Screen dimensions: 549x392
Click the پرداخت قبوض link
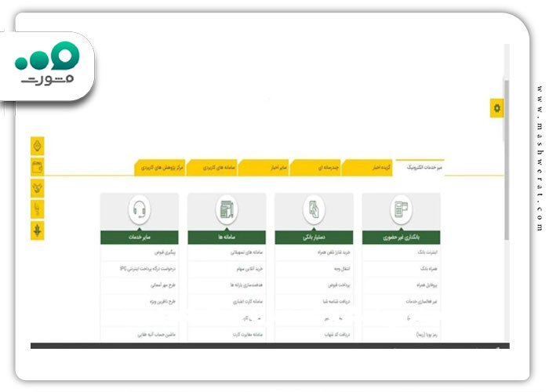click(339, 285)
